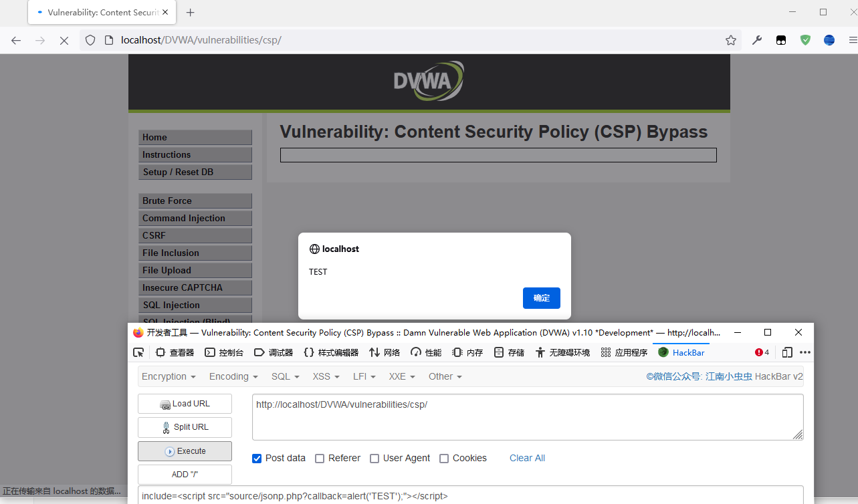The image size is (858, 504).
Task: Open Setup / Reset DB menu item
Action: click(x=195, y=172)
